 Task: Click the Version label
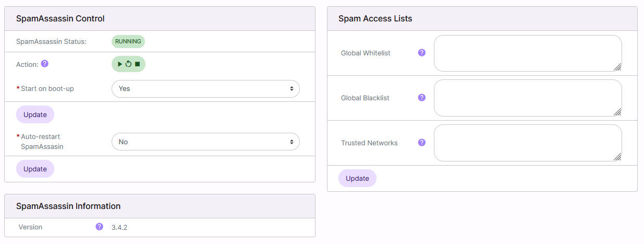(30, 227)
